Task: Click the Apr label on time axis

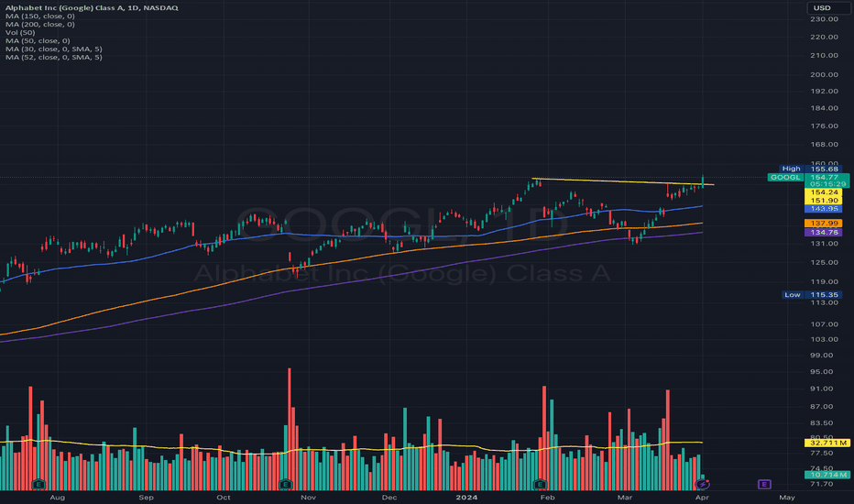Action: coord(702,498)
